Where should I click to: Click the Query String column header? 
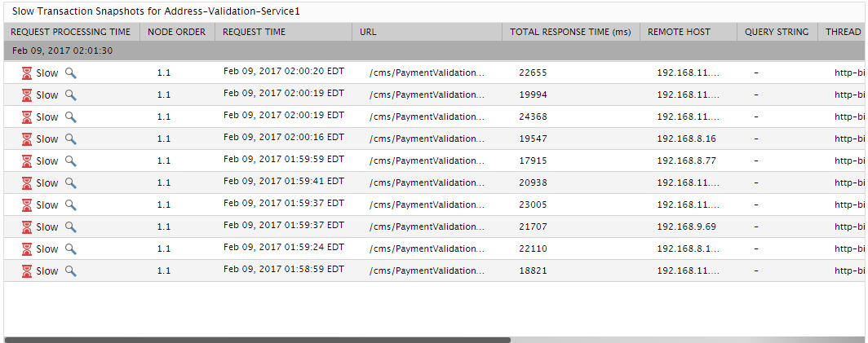pos(777,32)
